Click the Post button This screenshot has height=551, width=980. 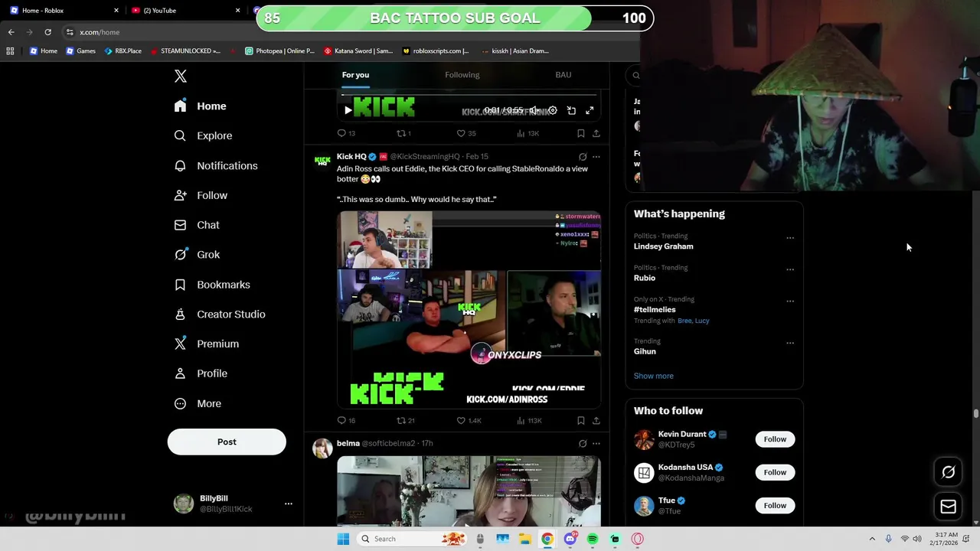click(227, 442)
